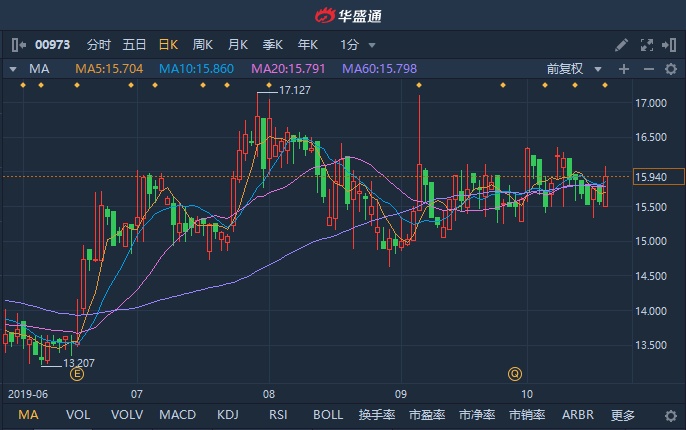The image size is (686, 430).
Task: Open MA indicator settings gear
Action: point(671,69)
